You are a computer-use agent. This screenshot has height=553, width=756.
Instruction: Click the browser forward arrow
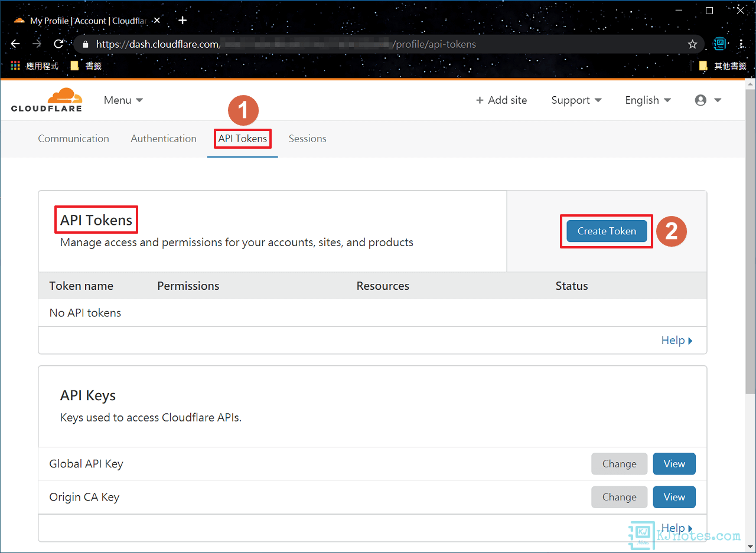(x=37, y=44)
